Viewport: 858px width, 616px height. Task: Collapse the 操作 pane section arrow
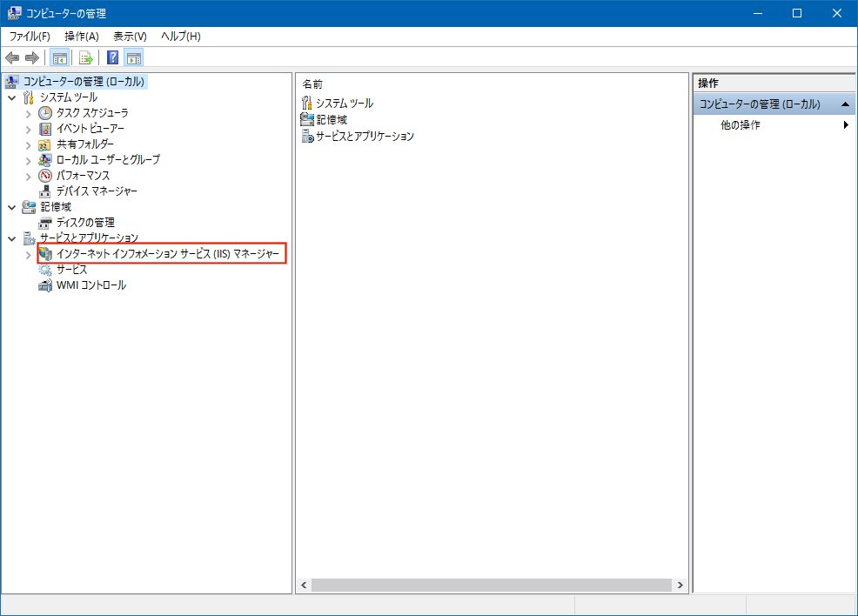pyautogui.click(x=845, y=104)
